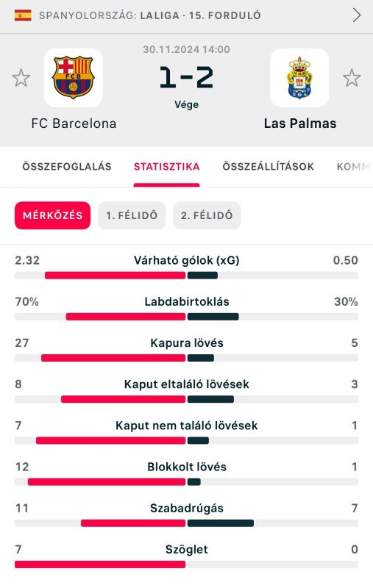
Task: Show 2. Félidő statistics
Action: [207, 215]
